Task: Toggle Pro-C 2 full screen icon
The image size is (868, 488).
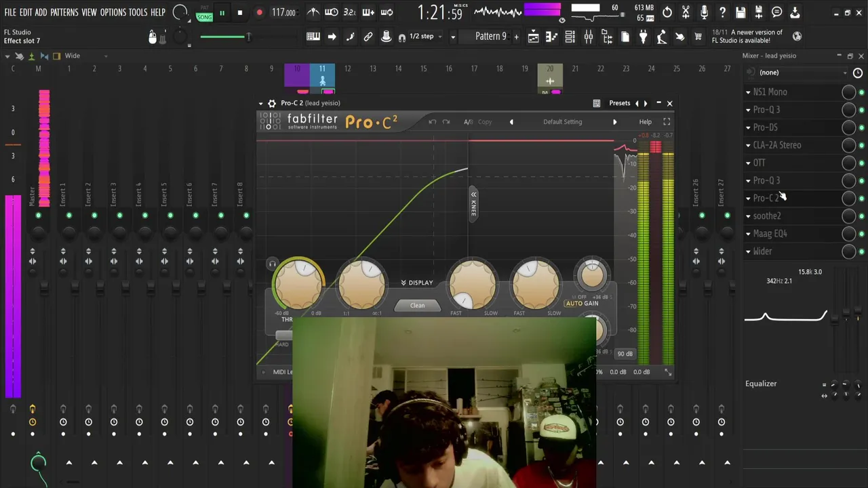Action: point(667,122)
